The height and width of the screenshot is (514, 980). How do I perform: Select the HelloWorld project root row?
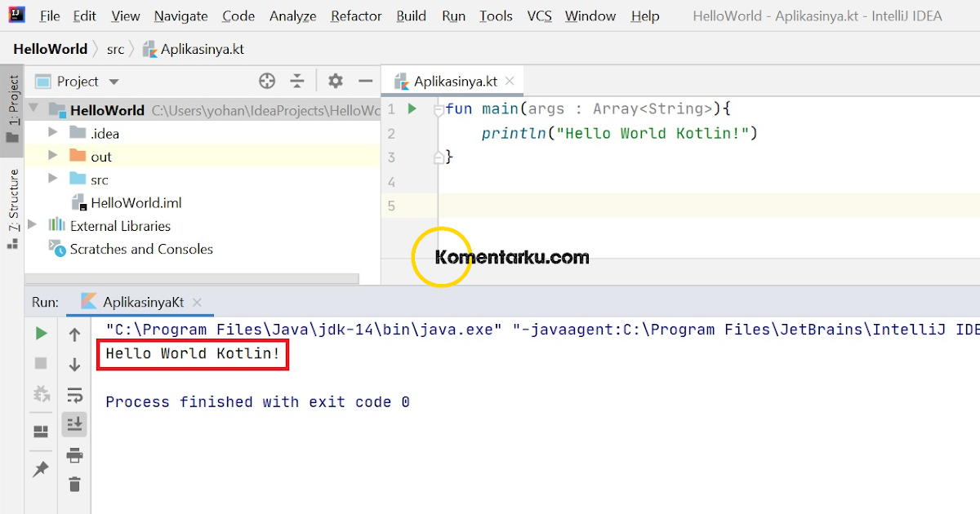coord(203,110)
